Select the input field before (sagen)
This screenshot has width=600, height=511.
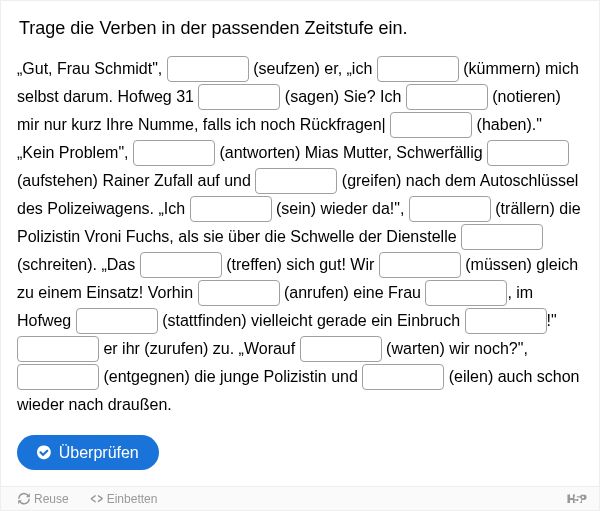[239, 97]
